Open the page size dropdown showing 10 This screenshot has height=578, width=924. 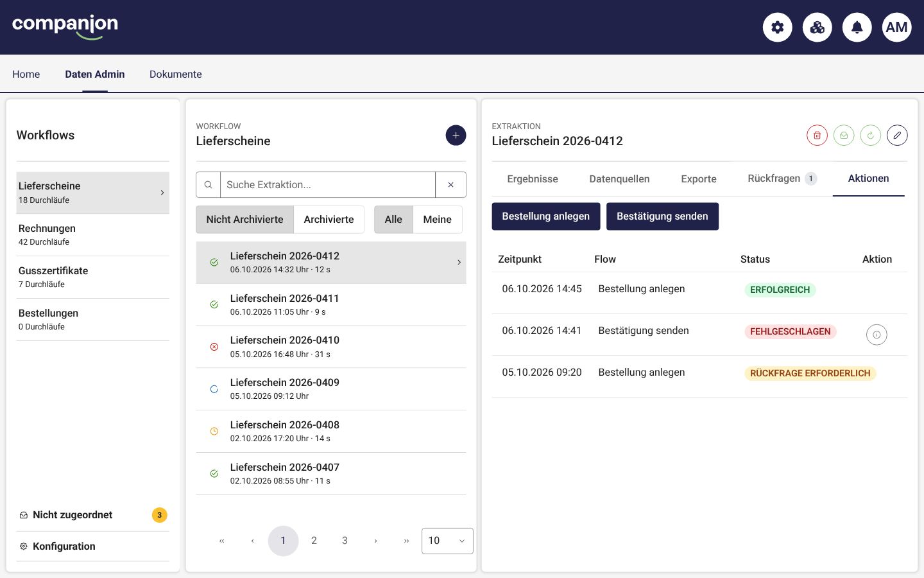click(447, 541)
